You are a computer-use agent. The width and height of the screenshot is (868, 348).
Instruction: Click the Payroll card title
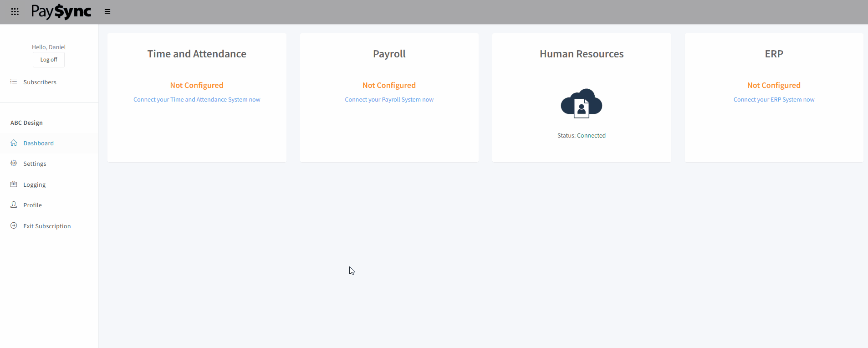pyautogui.click(x=389, y=54)
